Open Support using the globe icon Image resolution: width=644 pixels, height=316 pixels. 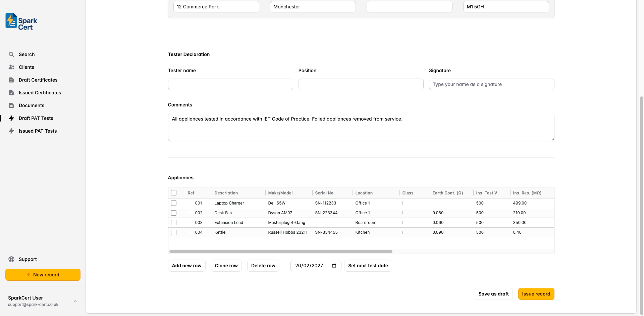11,259
